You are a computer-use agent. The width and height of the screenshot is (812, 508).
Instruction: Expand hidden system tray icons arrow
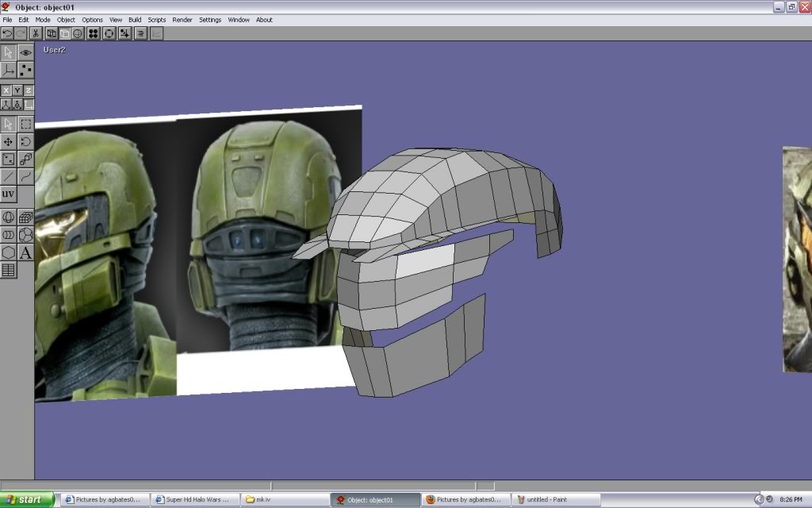758,500
